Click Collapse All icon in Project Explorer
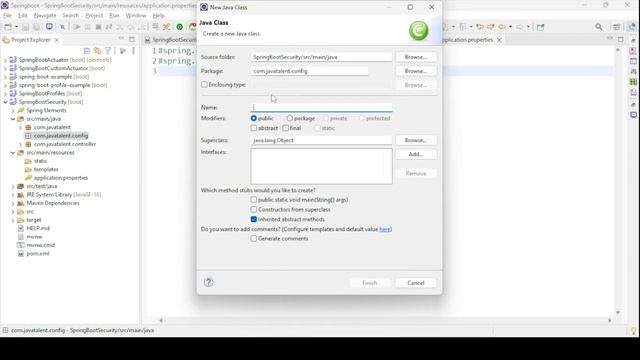Viewport: 640px width, 360px height. pyautogui.click(x=87, y=51)
